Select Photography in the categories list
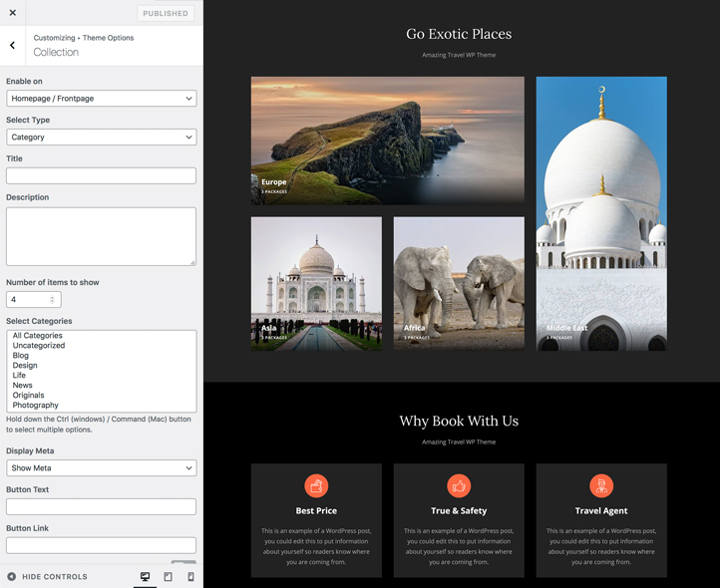Screen dimensions: 720x588 pos(36,406)
